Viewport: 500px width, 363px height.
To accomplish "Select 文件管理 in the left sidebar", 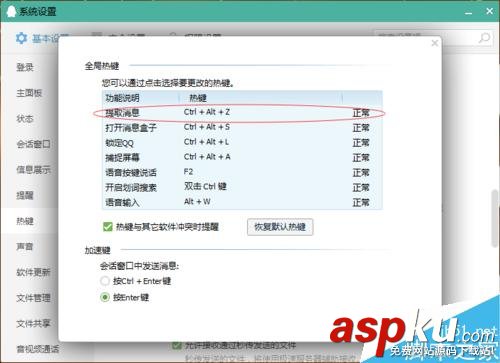I will pyautogui.click(x=33, y=298).
